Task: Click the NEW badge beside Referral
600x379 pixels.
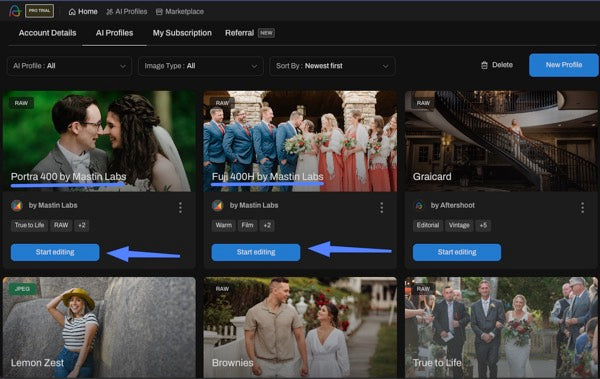Action: tap(266, 33)
